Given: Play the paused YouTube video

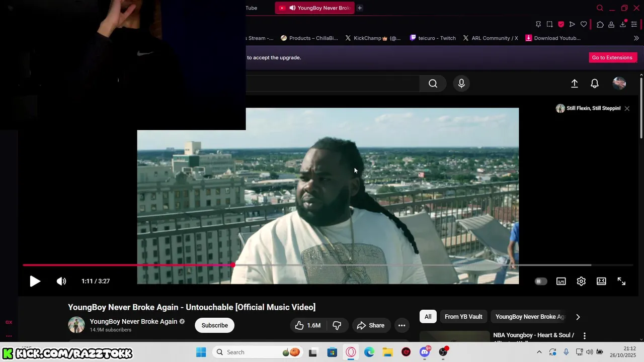Looking at the screenshot, I should coord(35,281).
